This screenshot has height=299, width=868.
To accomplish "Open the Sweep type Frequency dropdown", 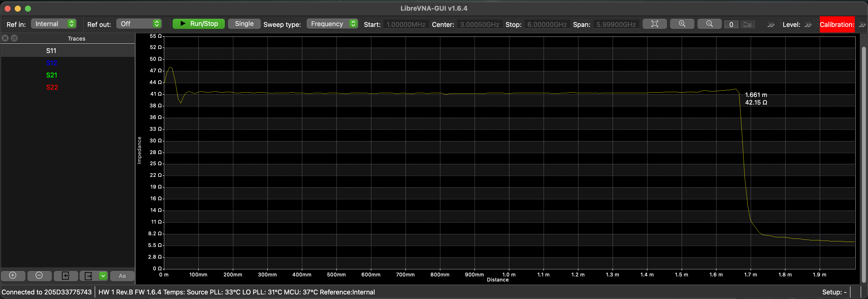I will point(332,24).
